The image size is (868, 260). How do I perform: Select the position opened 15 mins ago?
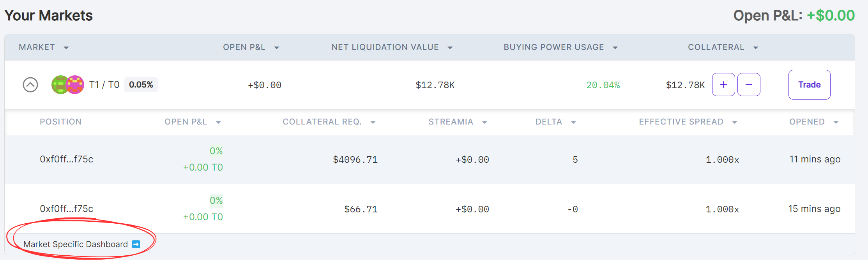pos(67,209)
